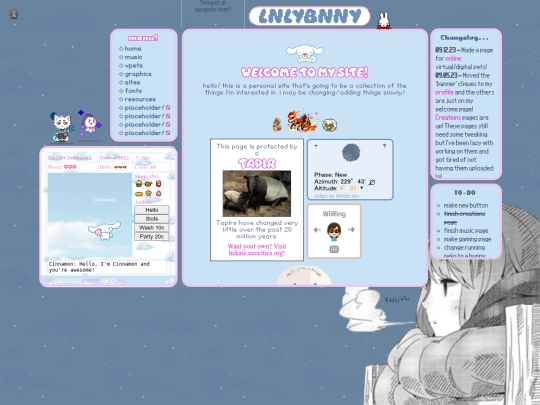The image size is (540, 405).
Task: Click the 'Welcome to my site!' heading
Action: (x=305, y=72)
